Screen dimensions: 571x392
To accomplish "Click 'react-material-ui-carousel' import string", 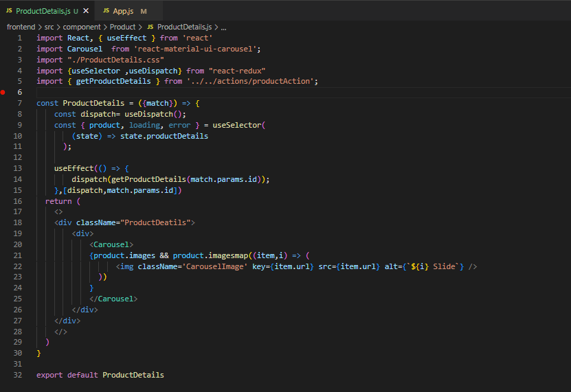I will click(x=195, y=49).
